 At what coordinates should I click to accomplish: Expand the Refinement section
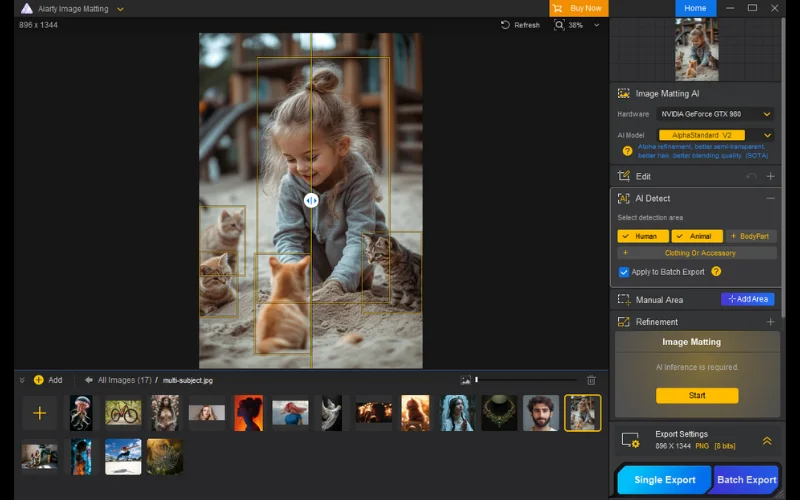point(770,322)
